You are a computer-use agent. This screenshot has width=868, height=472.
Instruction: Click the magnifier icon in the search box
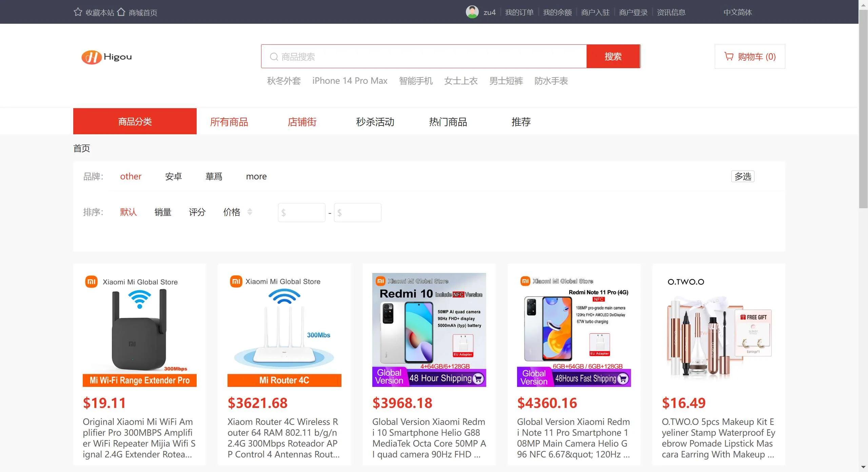(274, 57)
